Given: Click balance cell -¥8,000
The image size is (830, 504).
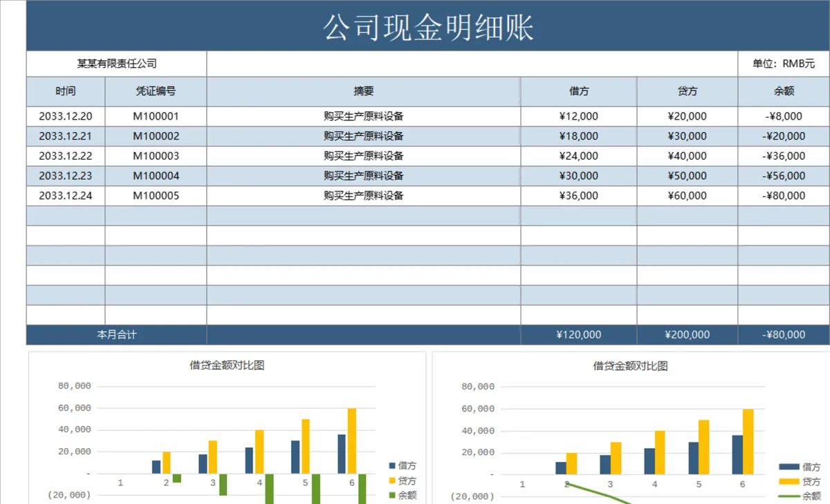Looking at the screenshot, I should 784,116.
